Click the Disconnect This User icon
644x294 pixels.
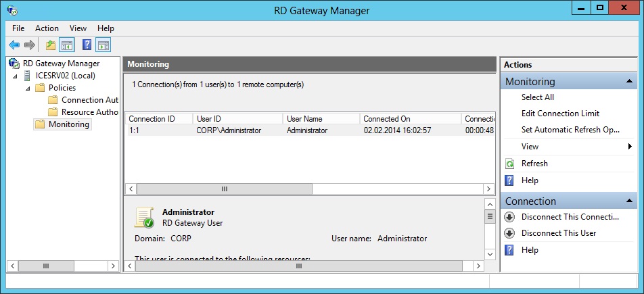coord(509,233)
